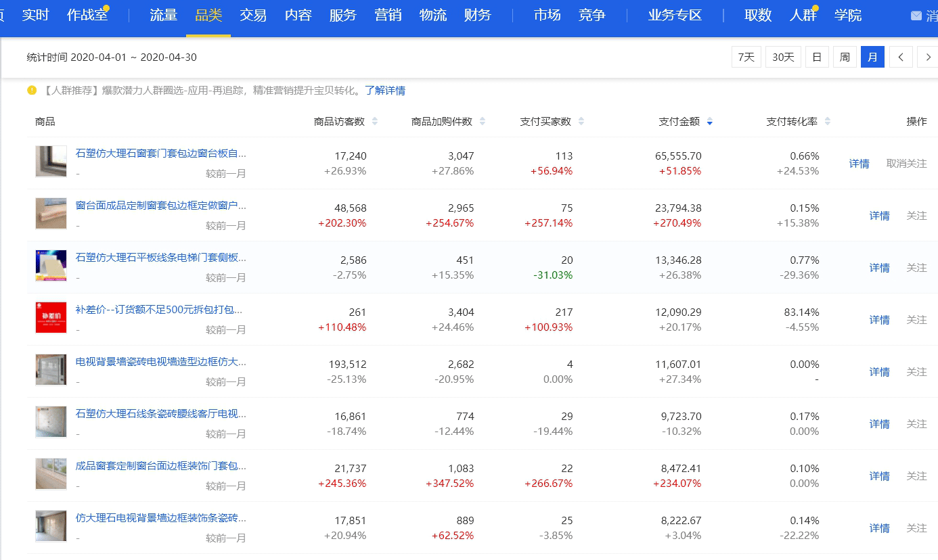
Task: Open the 作战室 menu item
Action: pos(87,16)
